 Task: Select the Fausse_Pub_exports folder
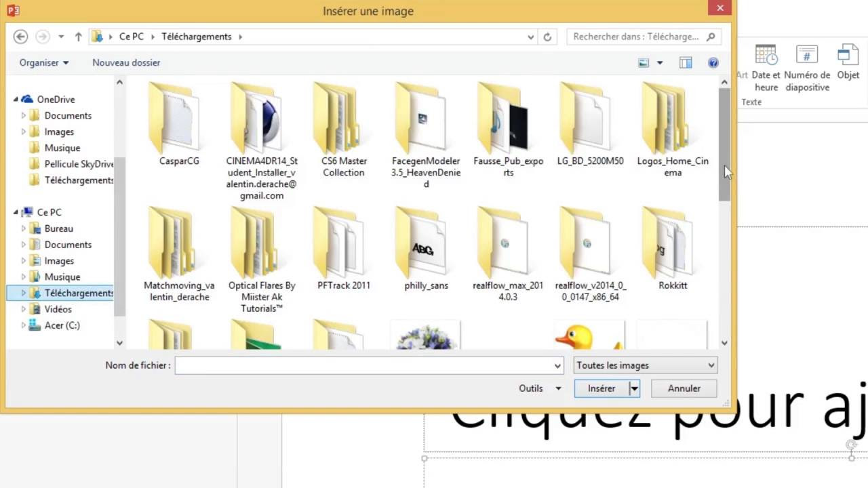coord(509,130)
